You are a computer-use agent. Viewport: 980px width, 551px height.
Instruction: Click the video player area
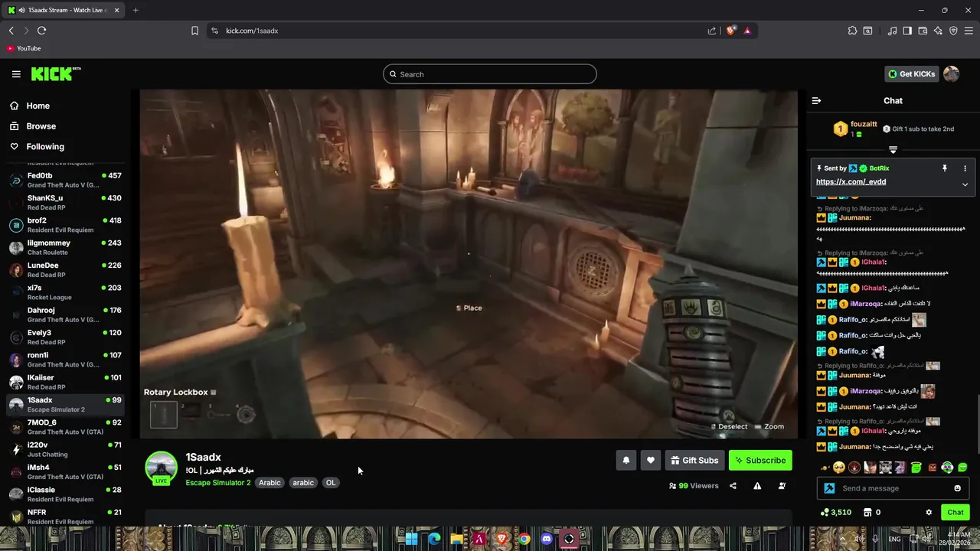tap(469, 264)
